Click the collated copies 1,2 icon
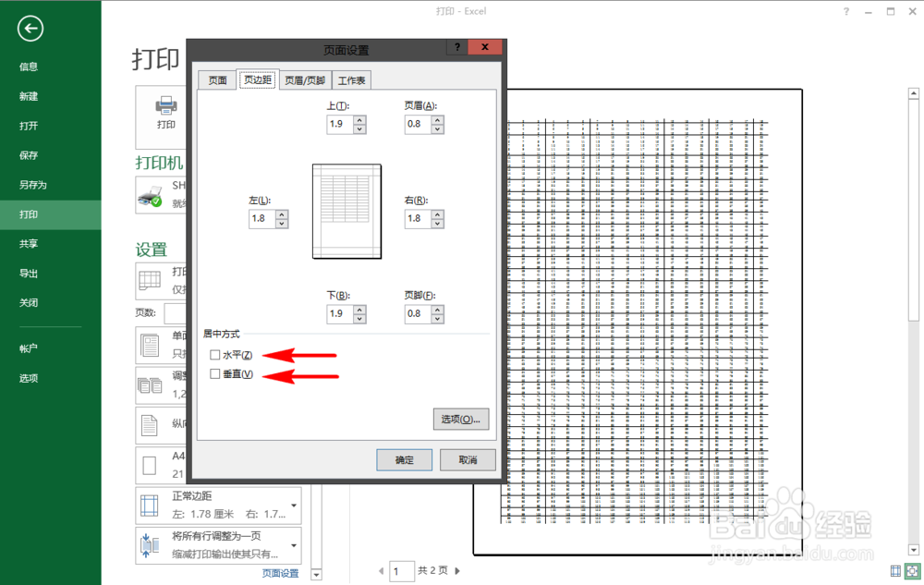 [150, 385]
